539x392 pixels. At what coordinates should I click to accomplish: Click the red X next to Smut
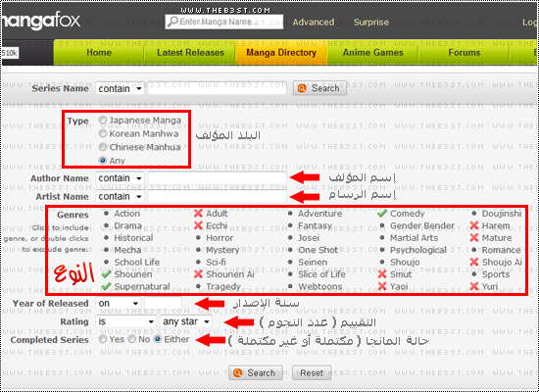coord(382,274)
